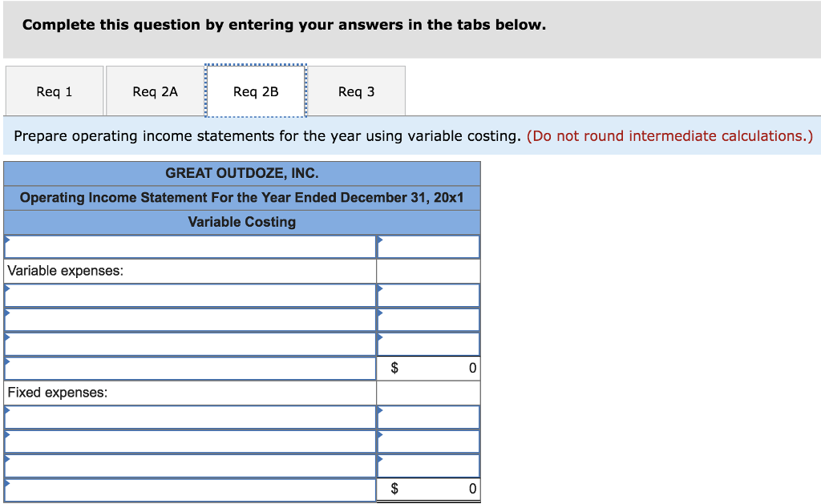Open the first dropdown under Fixed expenses

[190, 417]
